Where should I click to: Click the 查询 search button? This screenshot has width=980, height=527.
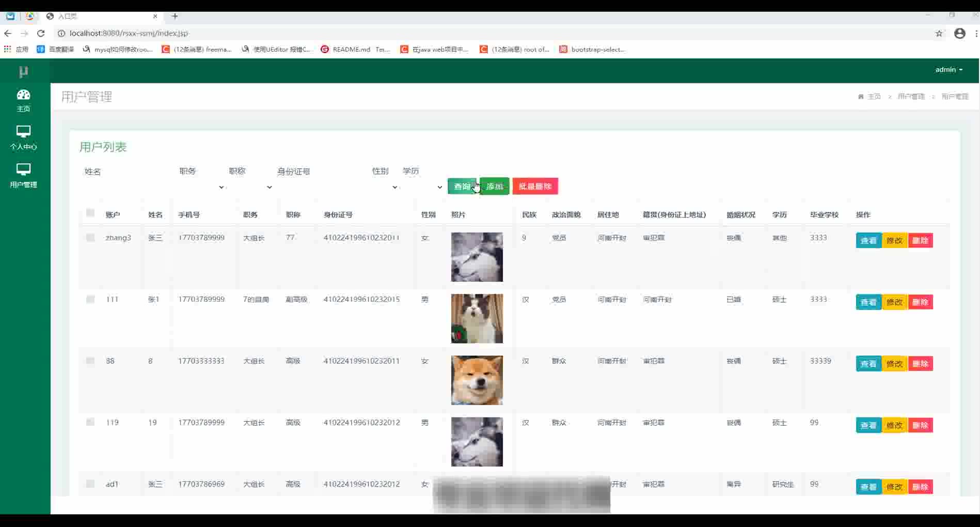(462, 187)
